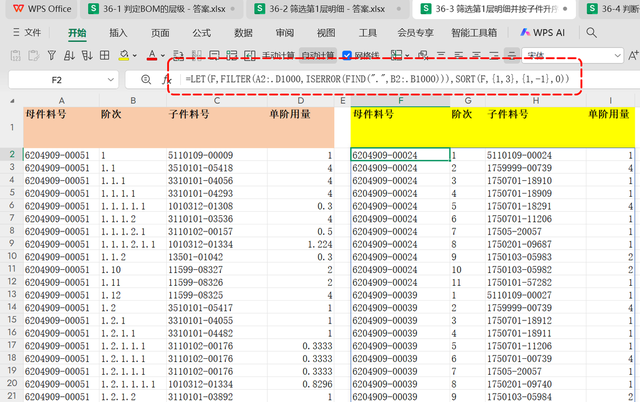Select row 21 header
The height and width of the screenshot is (402, 640).
(x=12, y=396)
